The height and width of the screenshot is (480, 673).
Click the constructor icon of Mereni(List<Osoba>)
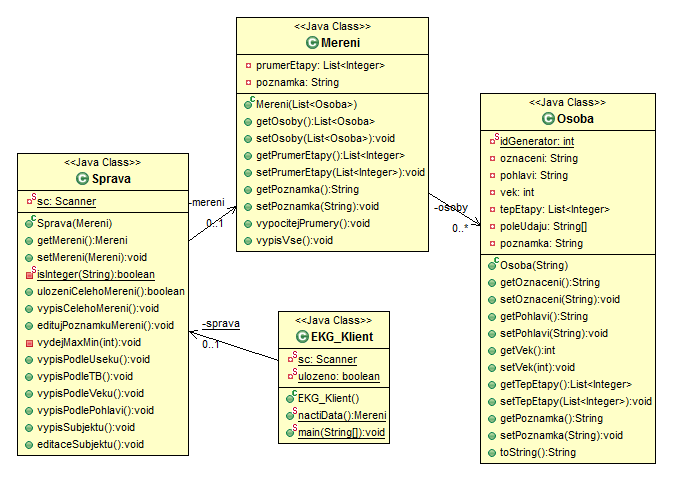(249, 103)
